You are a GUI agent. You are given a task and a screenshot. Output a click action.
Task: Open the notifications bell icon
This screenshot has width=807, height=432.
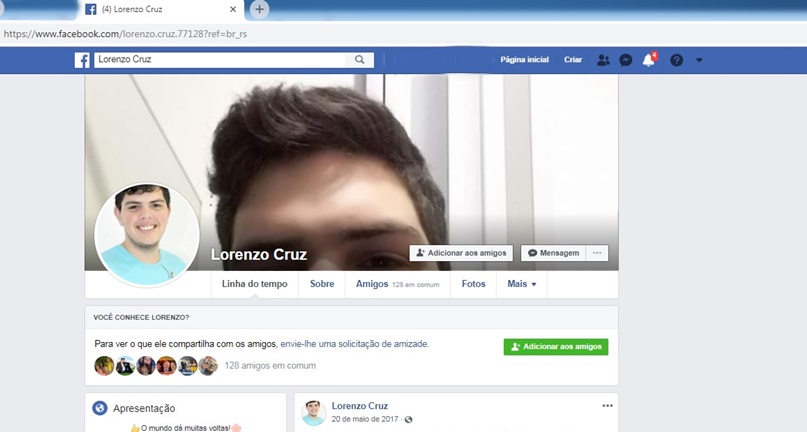click(648, 60)
